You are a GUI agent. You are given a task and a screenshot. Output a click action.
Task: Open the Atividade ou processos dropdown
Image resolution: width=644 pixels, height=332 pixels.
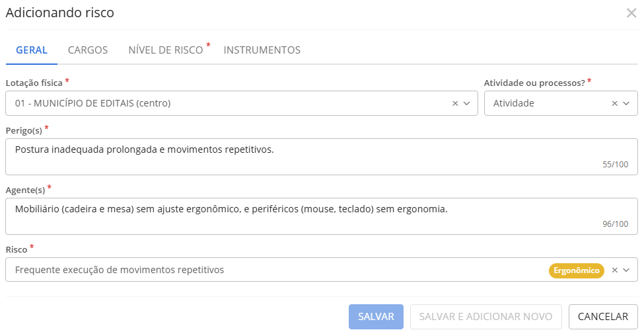(x=627, y=103)
